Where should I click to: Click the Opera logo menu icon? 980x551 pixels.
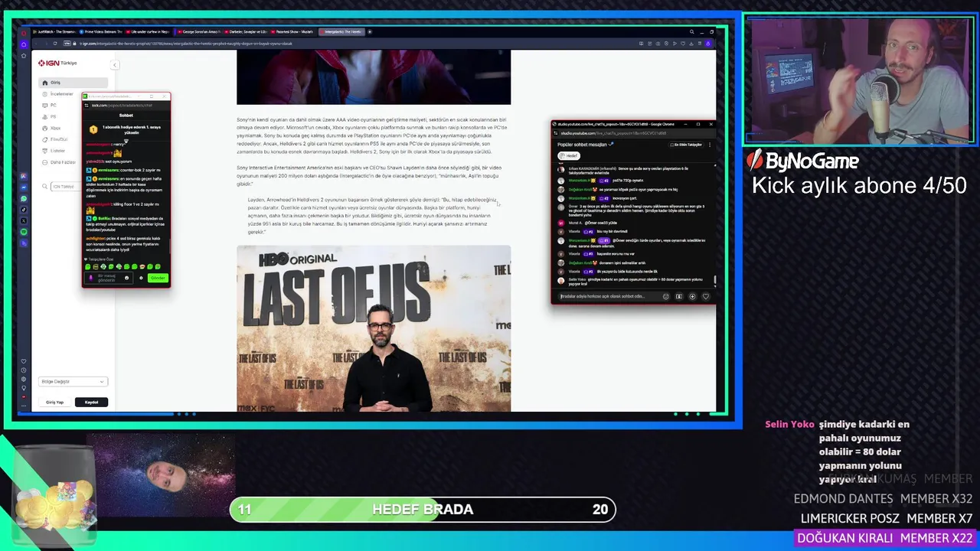click(24, 32)
